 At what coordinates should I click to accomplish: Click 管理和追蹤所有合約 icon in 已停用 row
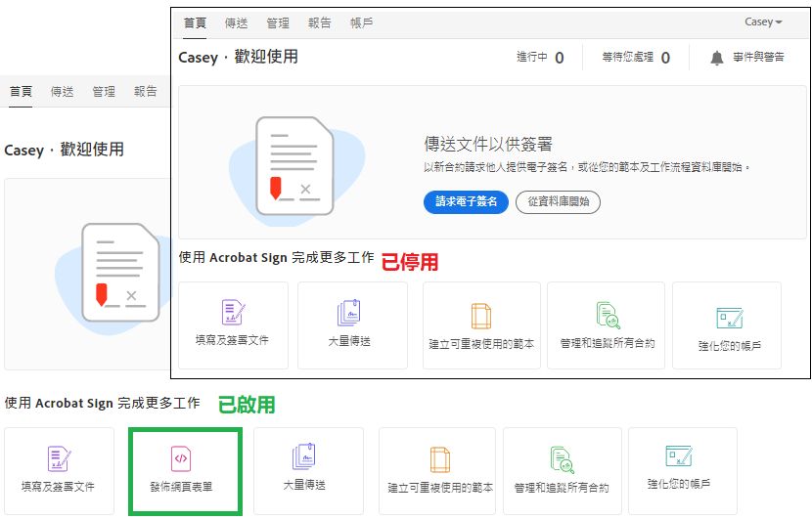click(608, 315)
